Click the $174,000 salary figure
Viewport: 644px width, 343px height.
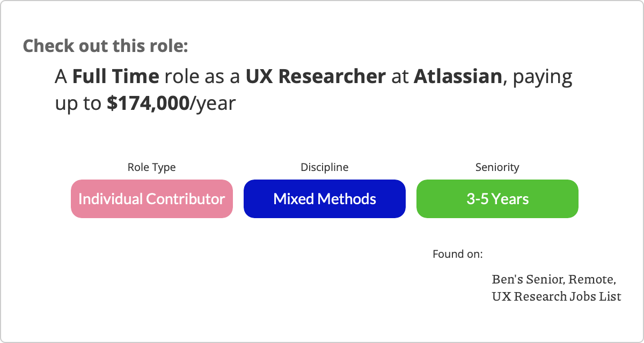[x=148, y=103]
